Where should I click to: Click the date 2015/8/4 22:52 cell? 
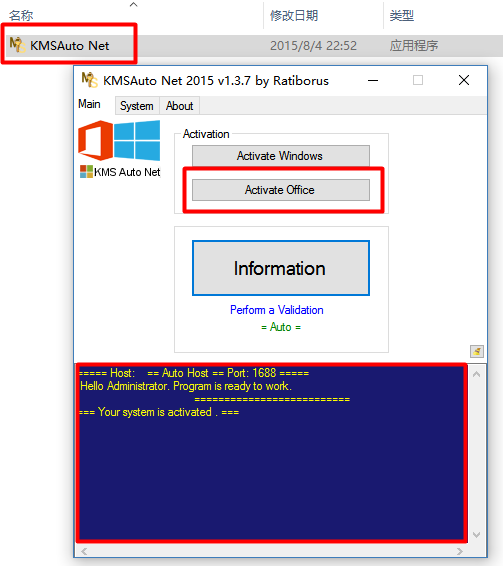[313, 46]
